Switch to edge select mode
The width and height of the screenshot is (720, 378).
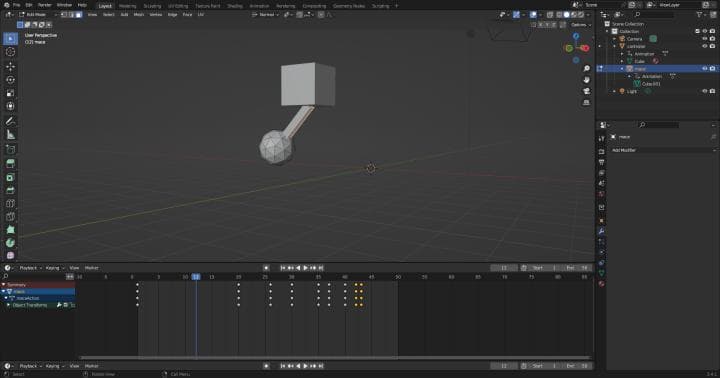[71, 15]
